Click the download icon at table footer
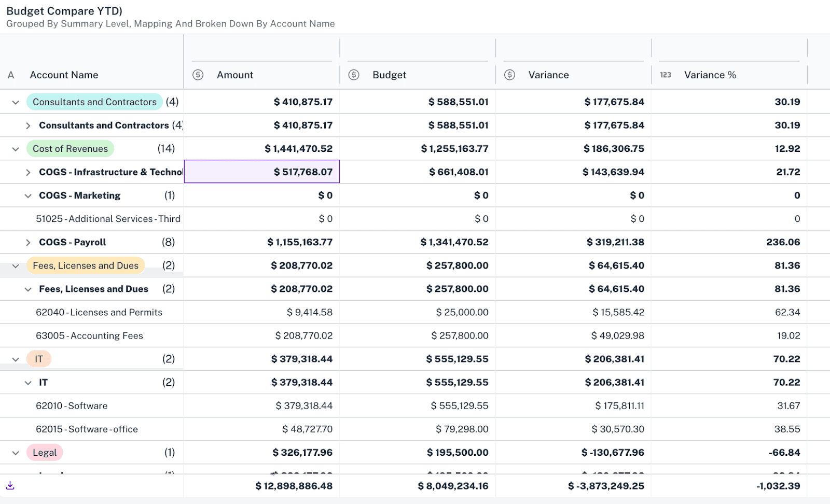The image size is (830, 504). 10,486
